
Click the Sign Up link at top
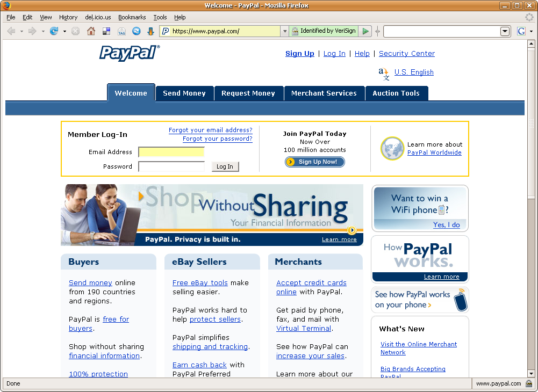(x=300, y=54)
